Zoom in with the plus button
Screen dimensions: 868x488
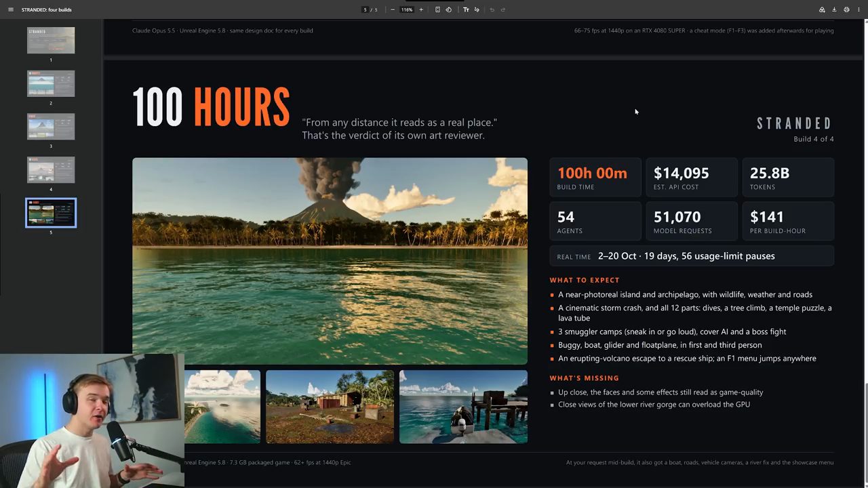click(421, 9)
